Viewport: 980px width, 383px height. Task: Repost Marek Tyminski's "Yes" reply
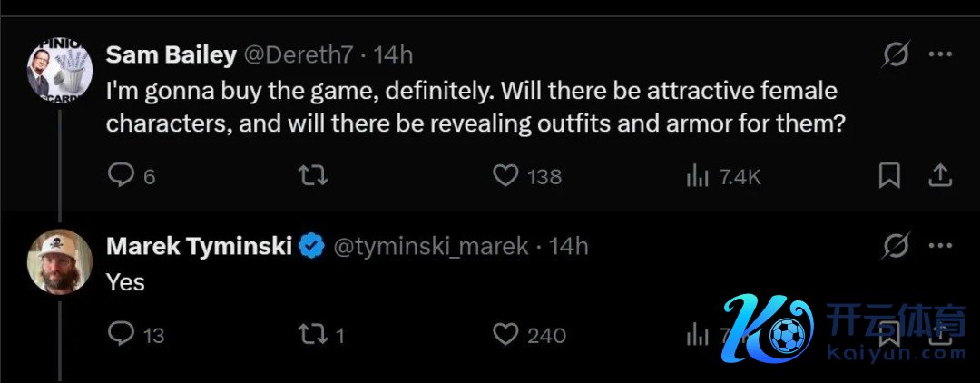(x=313, y=334)
